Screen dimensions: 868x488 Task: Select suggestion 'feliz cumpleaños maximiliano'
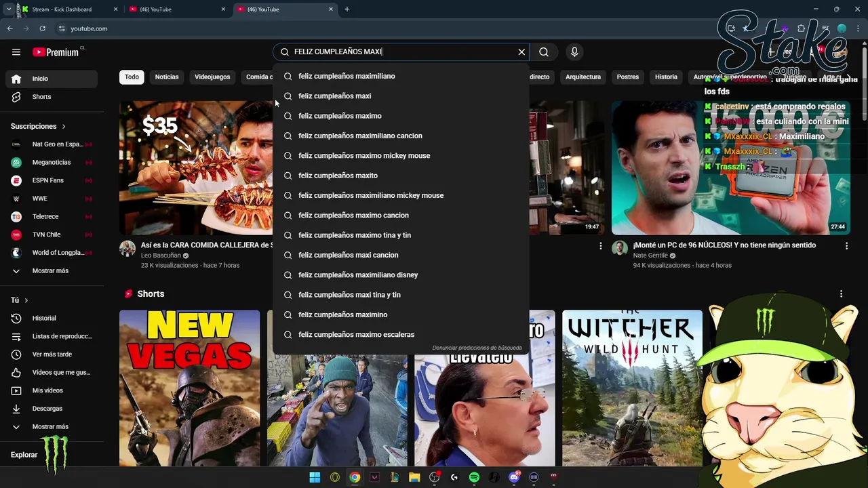point(400,76)
